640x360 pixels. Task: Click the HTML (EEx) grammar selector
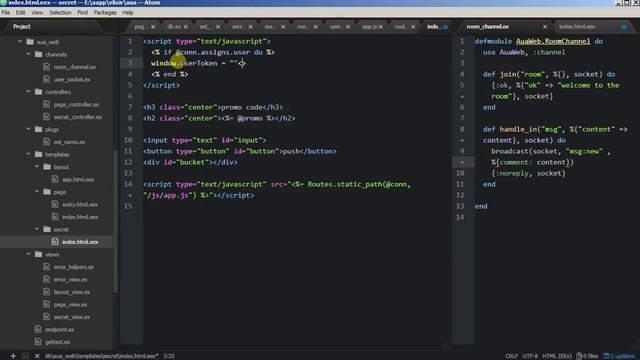557,356
